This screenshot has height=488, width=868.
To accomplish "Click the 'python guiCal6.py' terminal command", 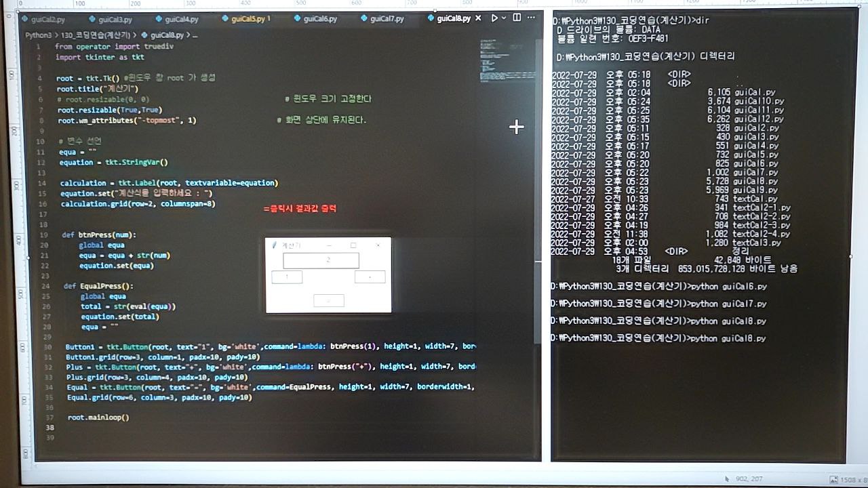I will [x=728, y=287].
